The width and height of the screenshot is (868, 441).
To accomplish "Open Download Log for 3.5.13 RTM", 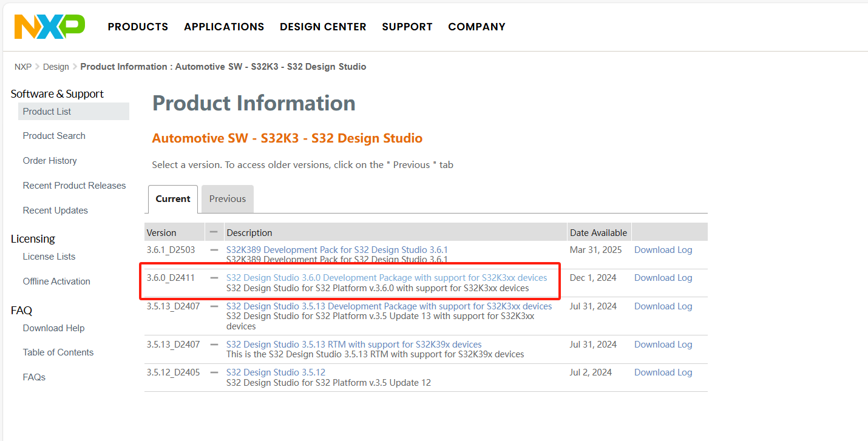I will click(x=663, y=345).
